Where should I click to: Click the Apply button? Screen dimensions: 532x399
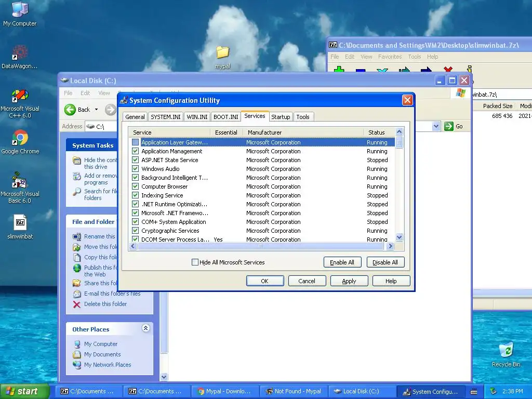[349, 281]
